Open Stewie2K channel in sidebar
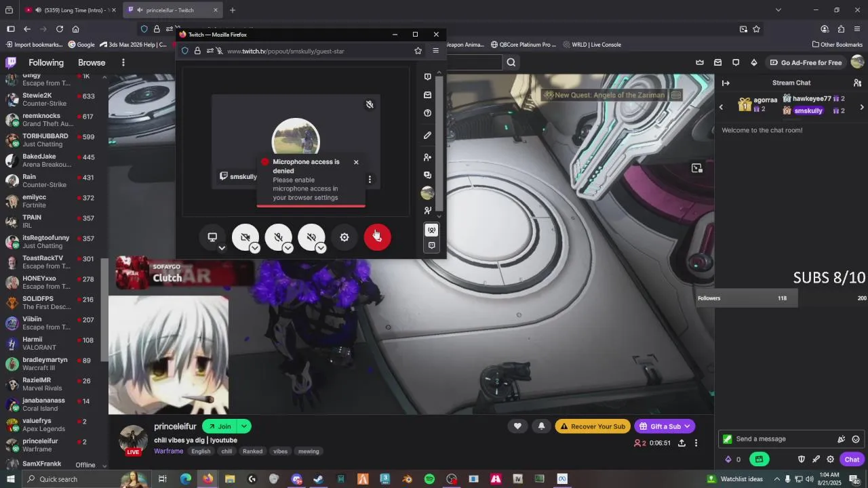 click(x=54, y=100)
